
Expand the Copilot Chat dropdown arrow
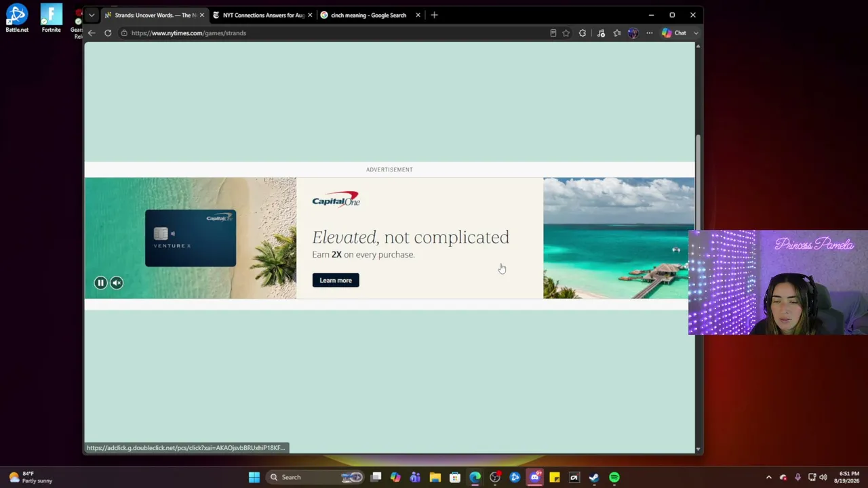696,33
